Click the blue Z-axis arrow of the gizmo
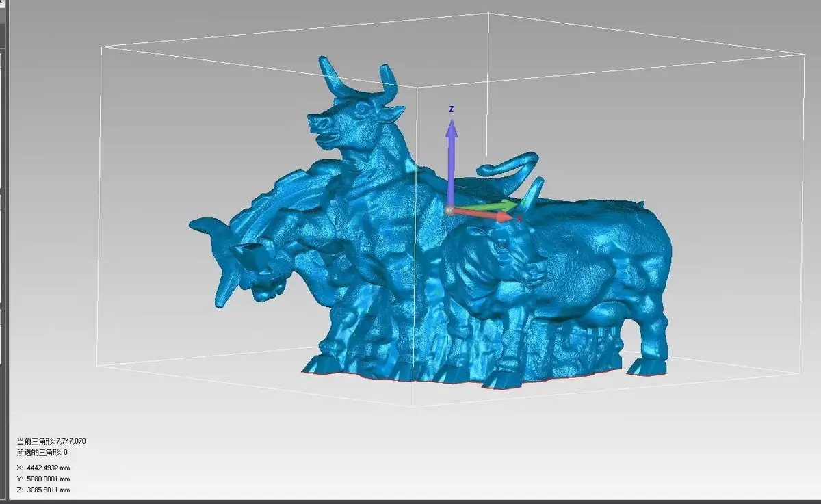 click(452, 163)
